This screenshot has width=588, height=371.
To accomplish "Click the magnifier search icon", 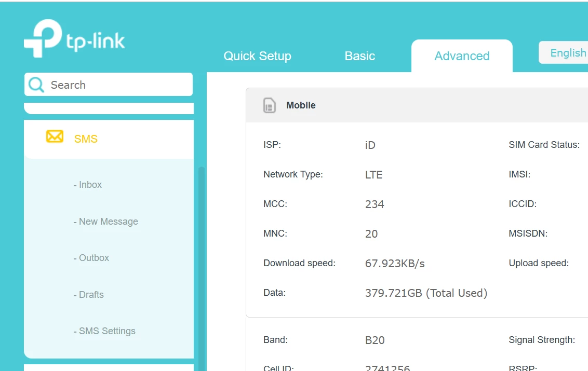I will (36, 85).
